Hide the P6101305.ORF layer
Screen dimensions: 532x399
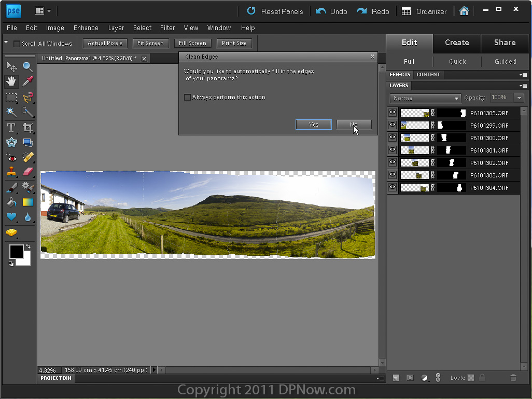393,113
